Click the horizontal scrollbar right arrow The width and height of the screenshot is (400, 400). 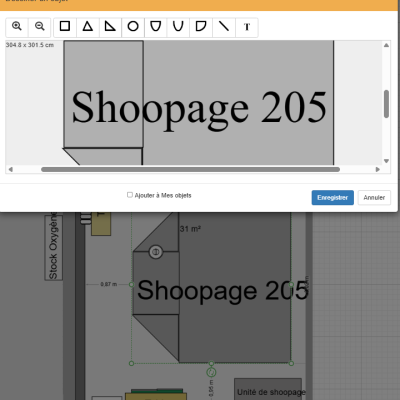(x=378, y=169)
